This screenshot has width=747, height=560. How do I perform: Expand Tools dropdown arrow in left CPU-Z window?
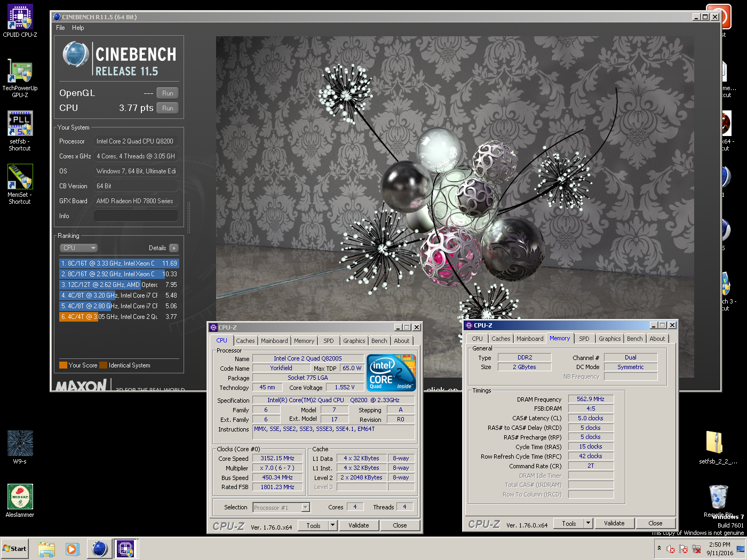333,526
